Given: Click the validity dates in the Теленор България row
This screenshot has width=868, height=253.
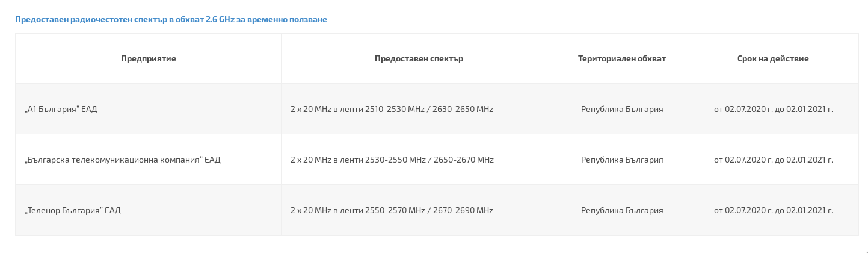Looking at the screenshot, I should 773,211.
